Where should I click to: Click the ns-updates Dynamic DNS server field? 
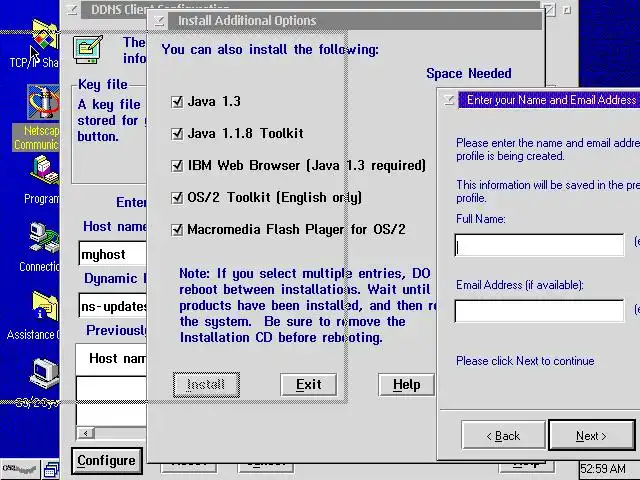coord(113,305)
